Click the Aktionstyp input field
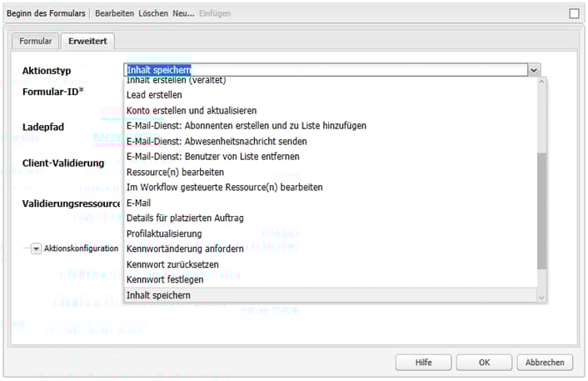Image resolution: width=588 pixels, height=381 pixels. pyautogui.click(x=326, y=70)
